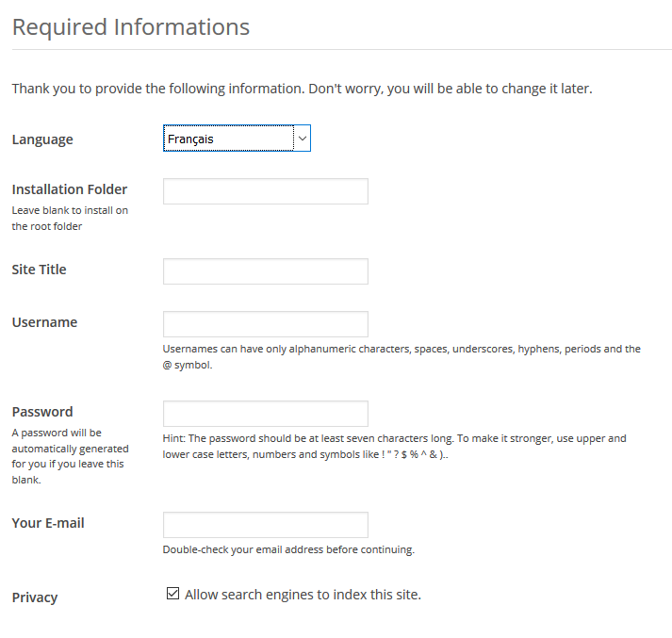The width and height of the screenshot is (672, 638).
Task: Uncheck the Allow search engines checkbox
Action: pos(172,594)
